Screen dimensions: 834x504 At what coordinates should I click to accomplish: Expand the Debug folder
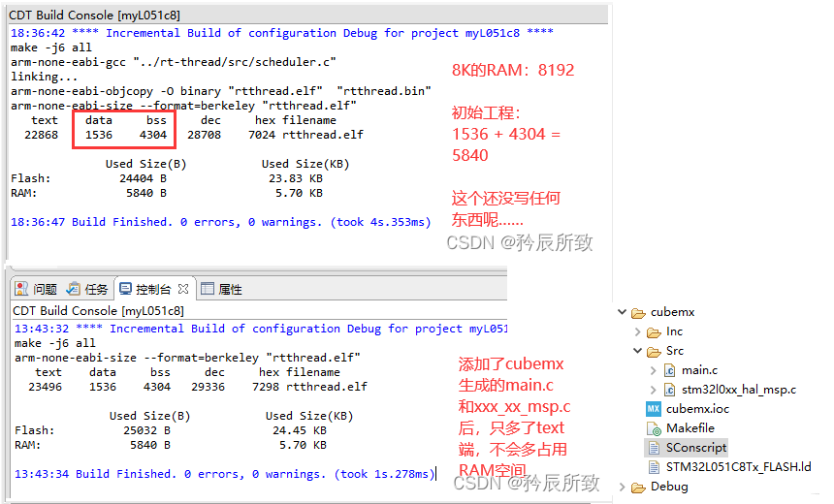(623, 487)
